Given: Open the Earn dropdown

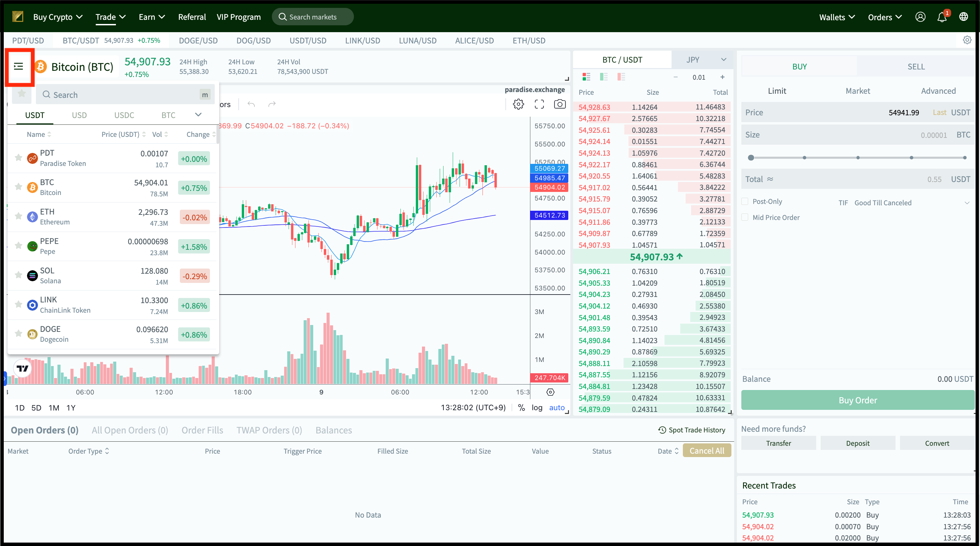Looking at the screenshot, I should tap(151, 17).
